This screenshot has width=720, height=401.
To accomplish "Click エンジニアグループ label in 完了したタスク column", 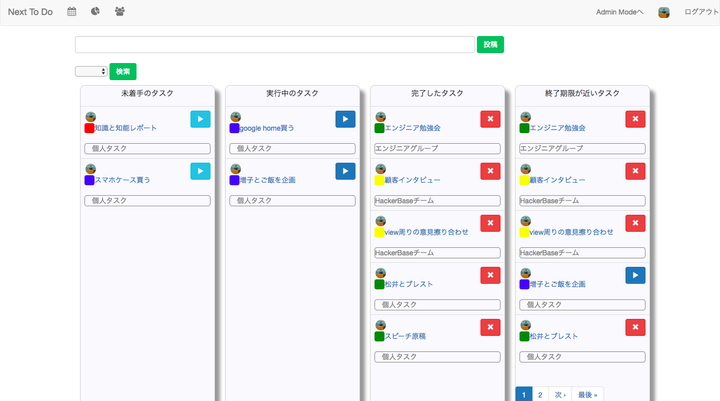I will pos(437,148).
